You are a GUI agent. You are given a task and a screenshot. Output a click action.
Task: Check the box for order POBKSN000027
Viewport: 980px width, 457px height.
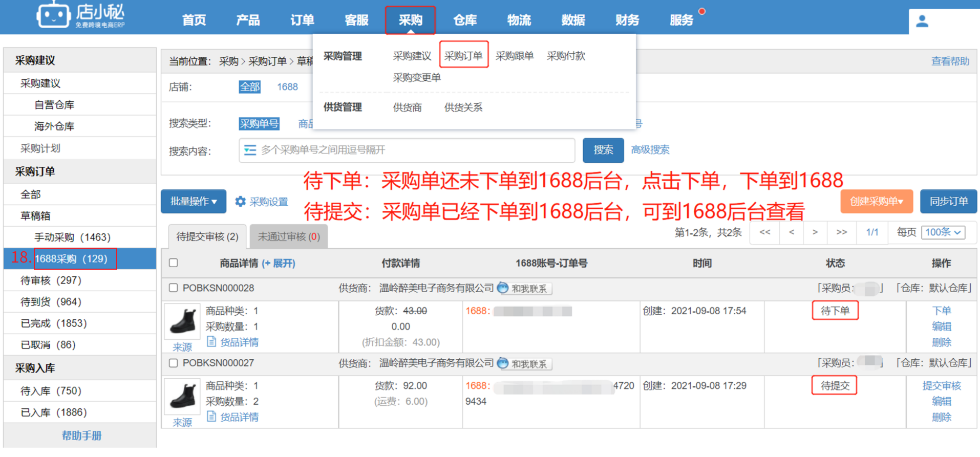174,363
